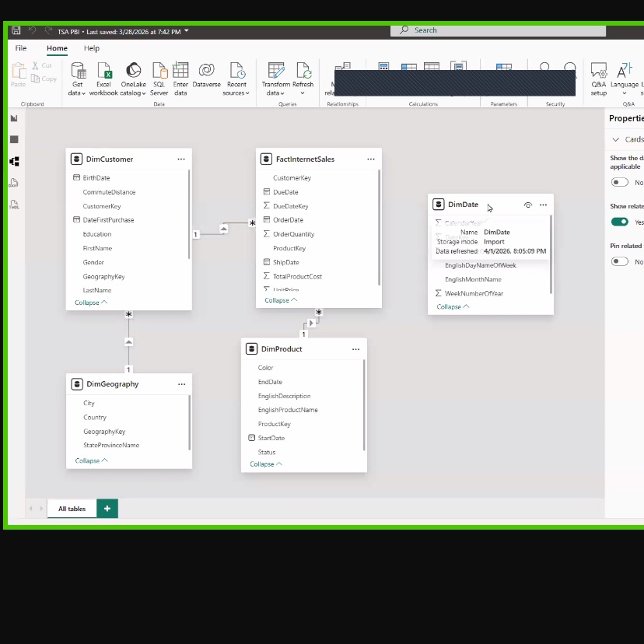
Task: Click the DimProduct card scrollbar
Action: pos(364,405)
